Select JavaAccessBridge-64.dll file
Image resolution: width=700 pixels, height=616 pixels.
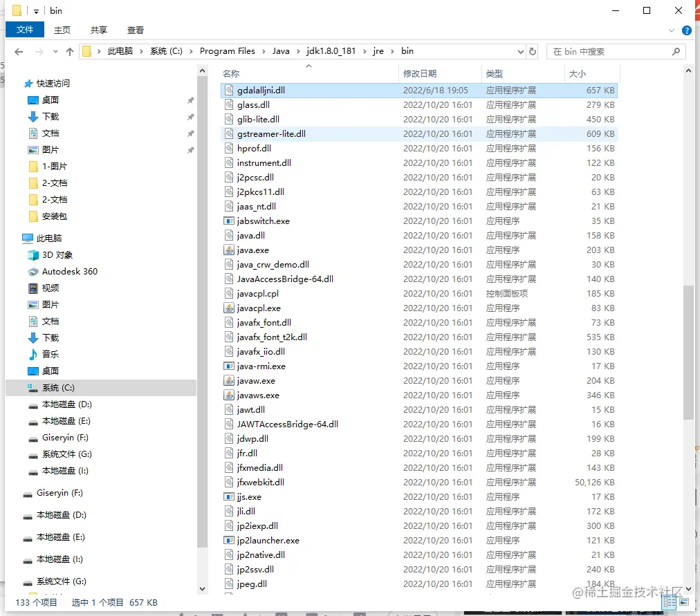tap(285, 279)
